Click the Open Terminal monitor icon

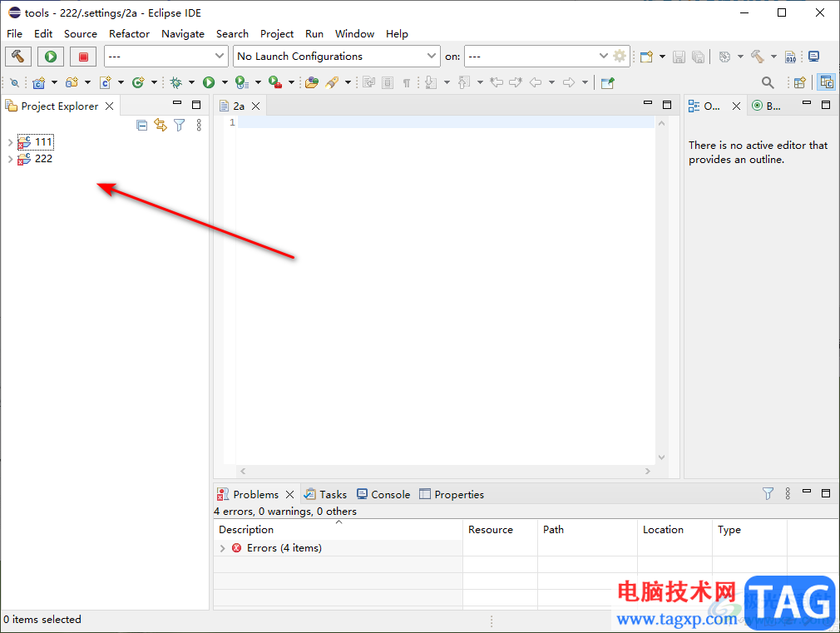pos(813,57)
